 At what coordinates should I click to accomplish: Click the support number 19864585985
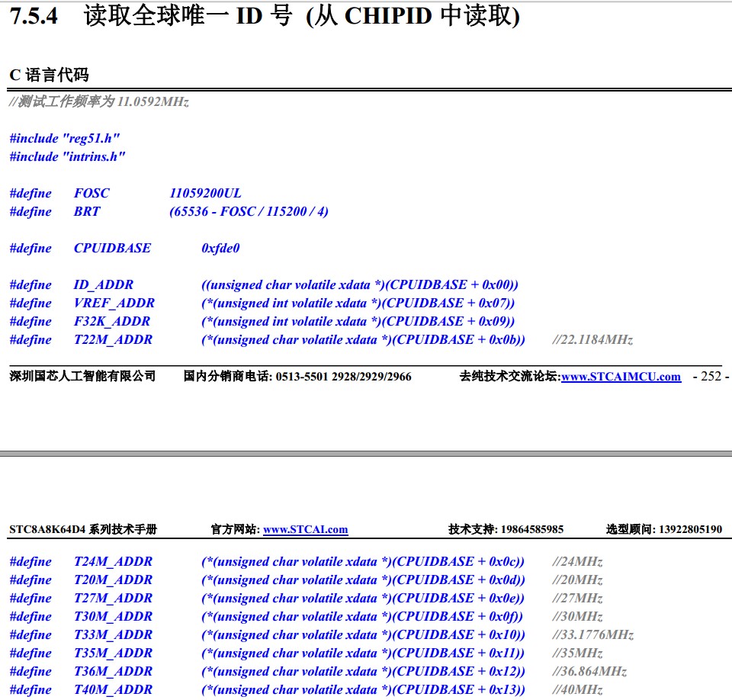click(532, 529)
